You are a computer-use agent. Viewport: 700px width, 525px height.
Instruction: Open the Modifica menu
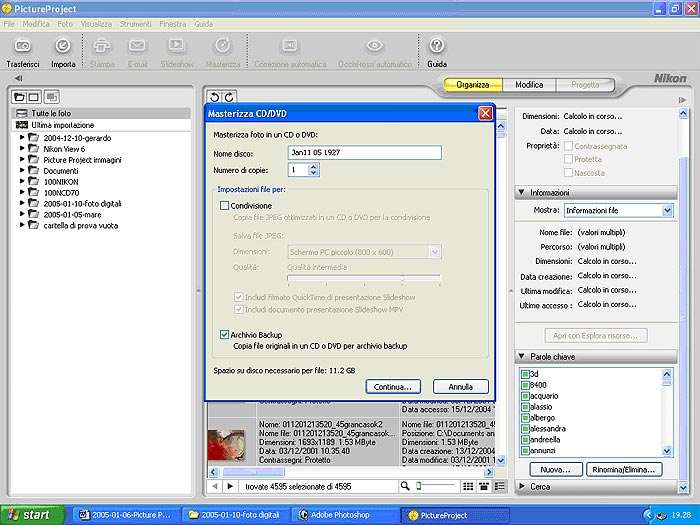(x=36, y=24)
